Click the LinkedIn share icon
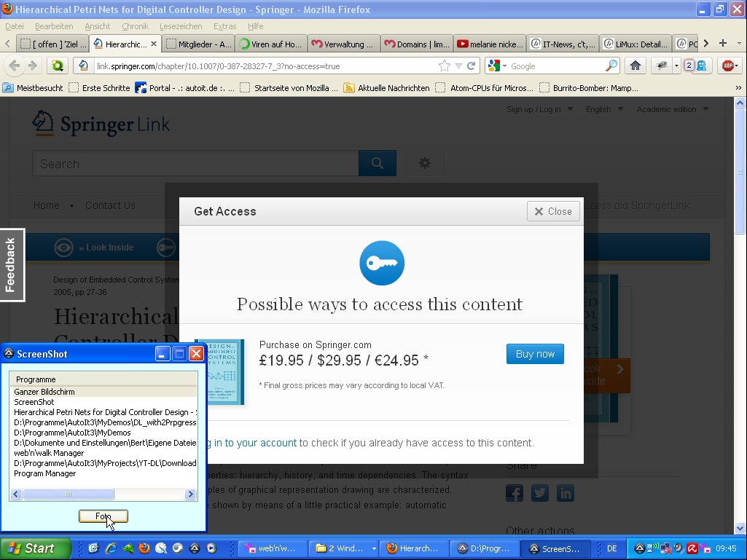This screenshot has height=560, width=747. tap(566, 493)
